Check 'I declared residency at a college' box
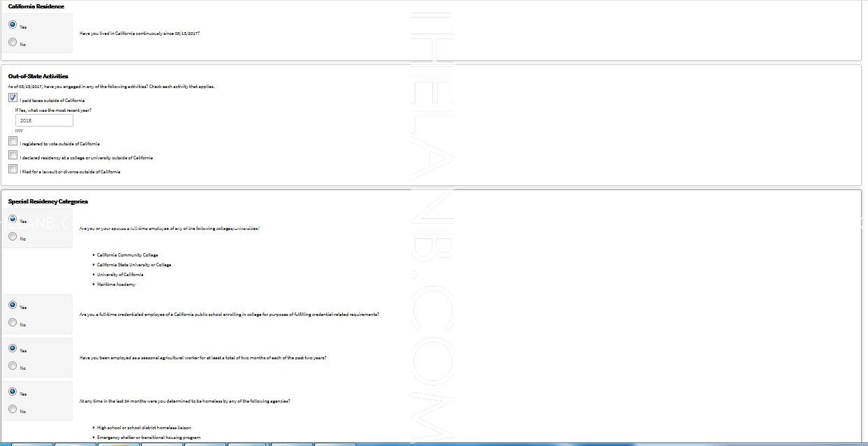Image resolution: width=868 pixels, height=446 pixels. click(13, 156)
